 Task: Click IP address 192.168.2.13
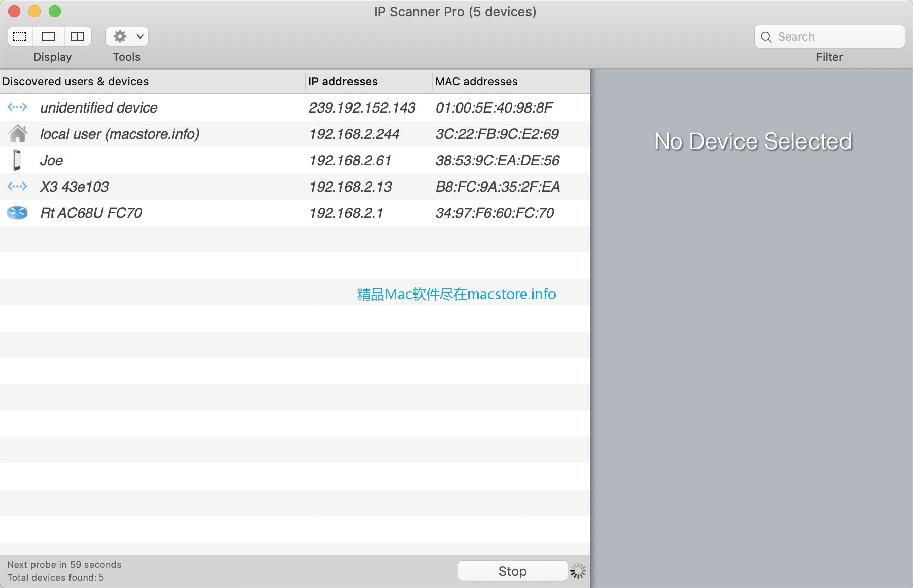[350, 187]
